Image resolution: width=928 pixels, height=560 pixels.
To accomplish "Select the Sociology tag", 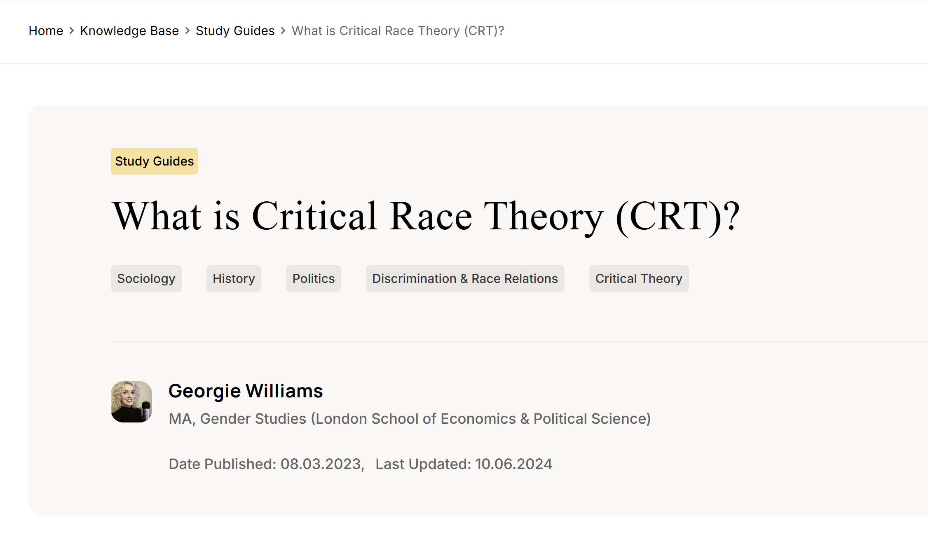I will [146, 279].
